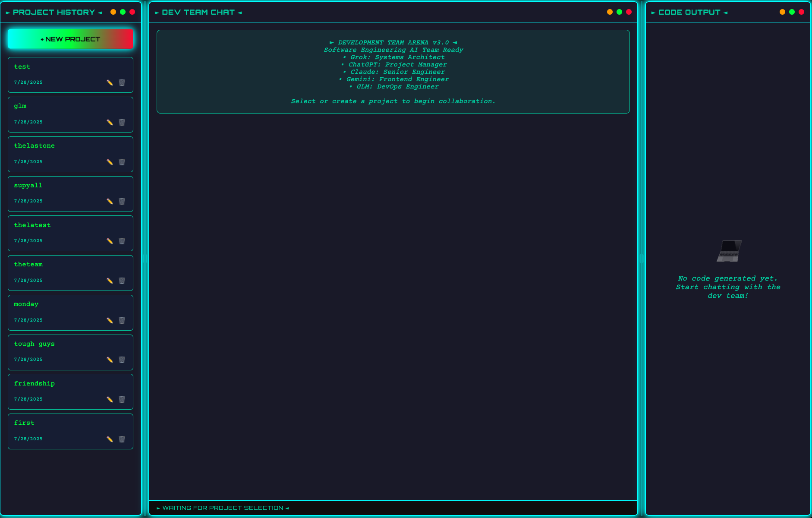Select the 'friendship' project

pos(70,392)
